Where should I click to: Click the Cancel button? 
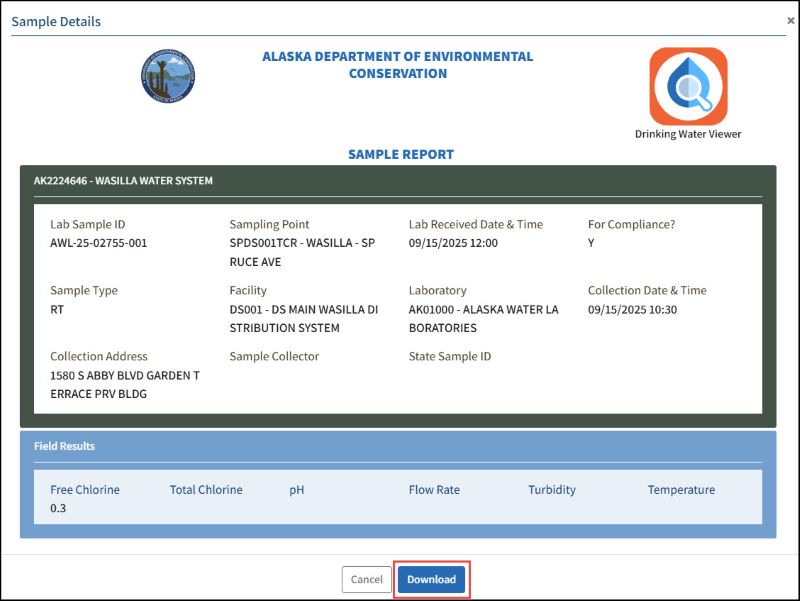tap(366, 580)
